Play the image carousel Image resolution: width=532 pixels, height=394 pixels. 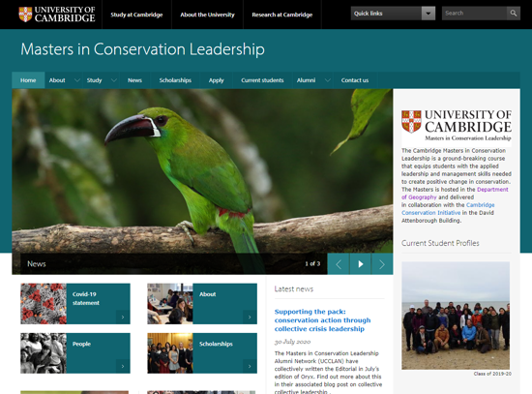click(x=361, y=264)
